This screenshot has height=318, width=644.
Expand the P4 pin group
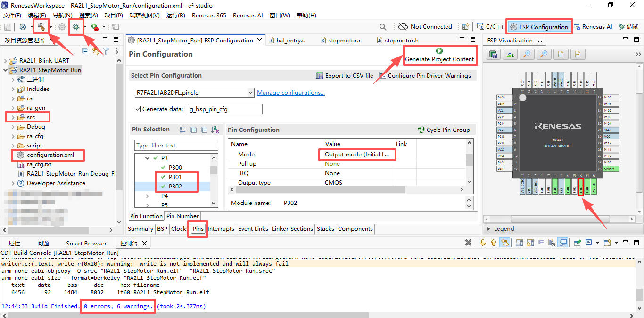(x=148, y=196)
